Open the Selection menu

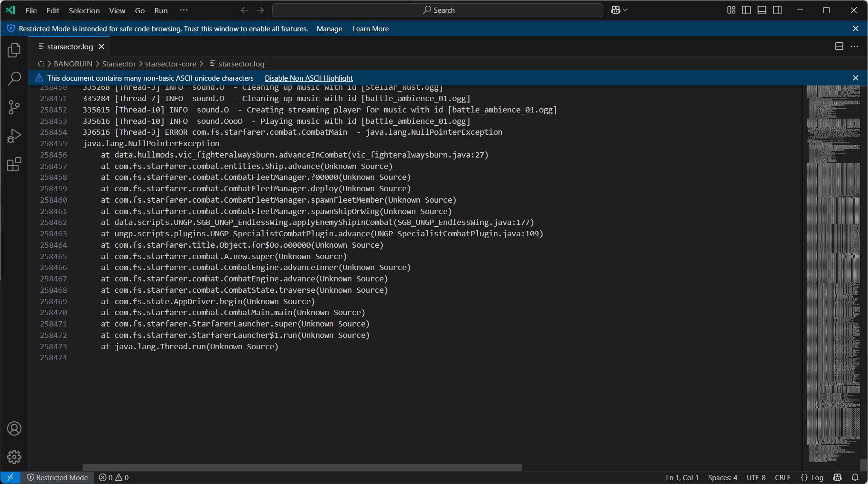click(84, 10)
